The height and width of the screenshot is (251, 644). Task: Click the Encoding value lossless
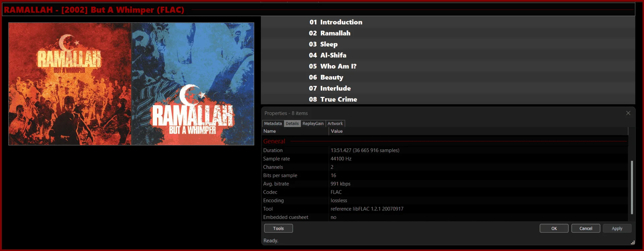(339, 201)
